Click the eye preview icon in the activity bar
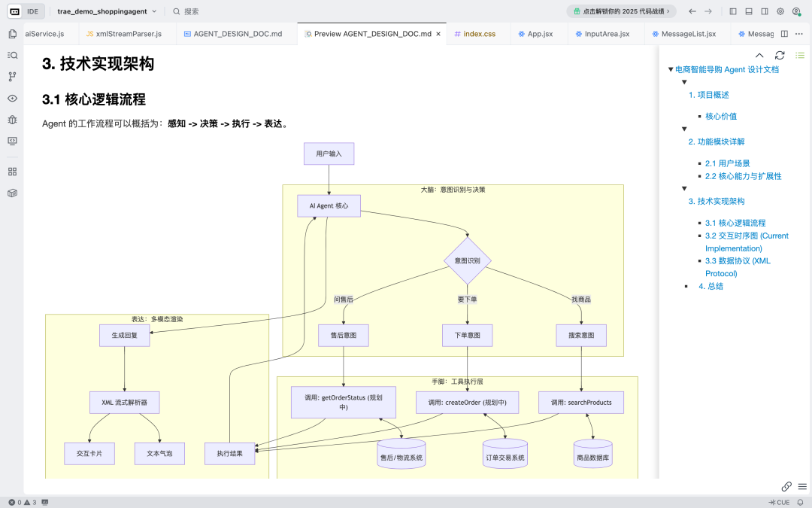The width and height of the screenshot is (812, 508). [x=11, y=97]
